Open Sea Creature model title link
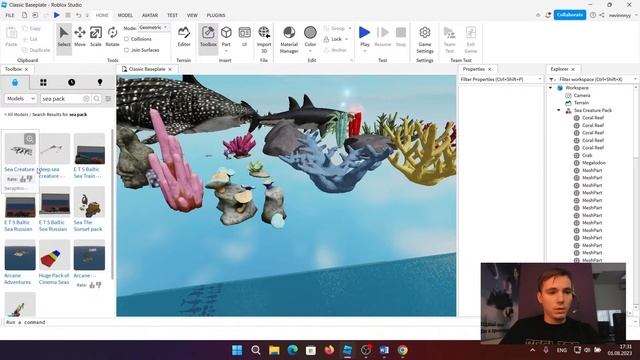Screen dimensions: 640x360 19,169
